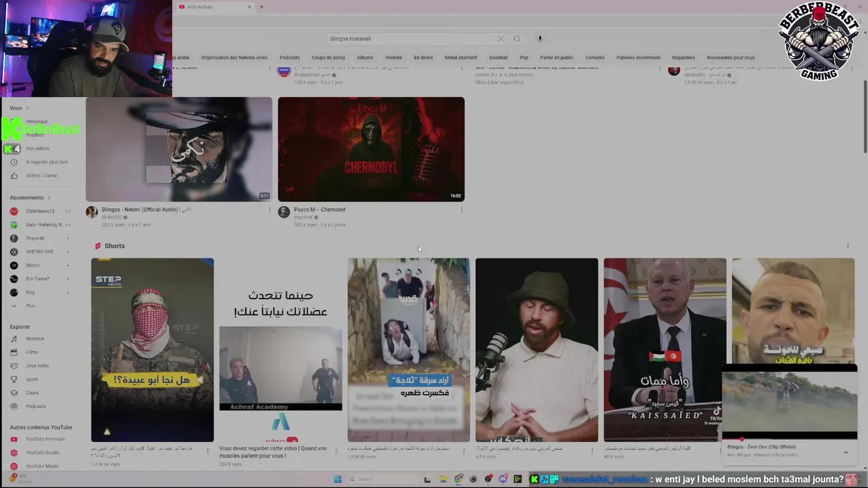868x488 pixels.
Task: Open the STEP News masked man Short
Action: [153, 350]
